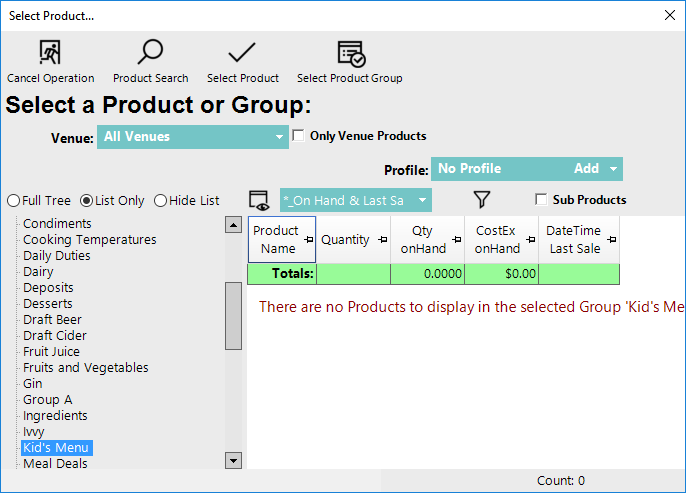Click the filter funnel icon
Screen dimensions: 686x493
(x=482, y=200)
